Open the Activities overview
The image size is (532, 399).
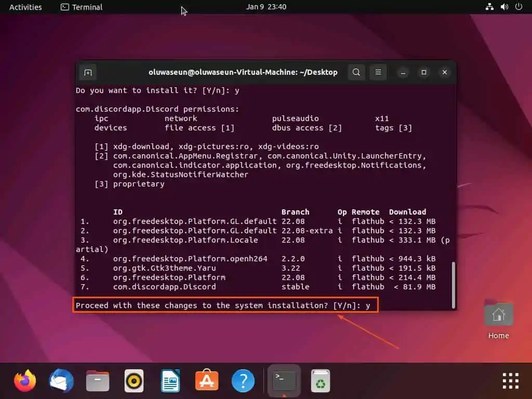(25, 7)
